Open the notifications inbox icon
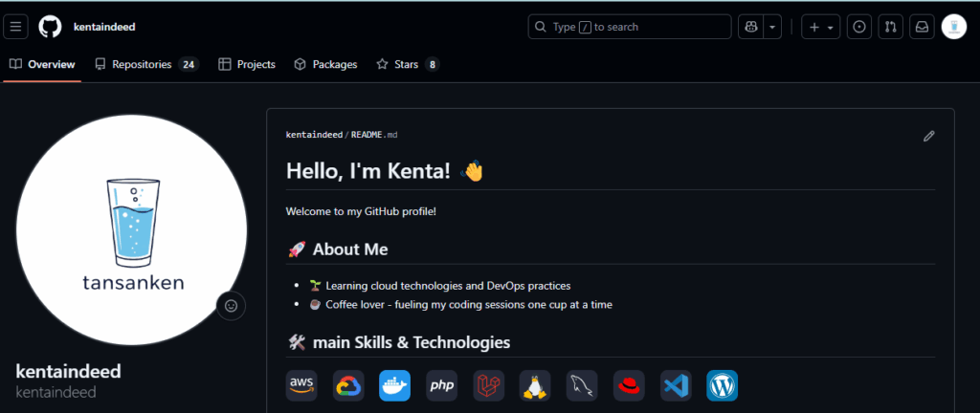Image resolution: width=980 pixels, height=413 pixels. tap(922, 27)
